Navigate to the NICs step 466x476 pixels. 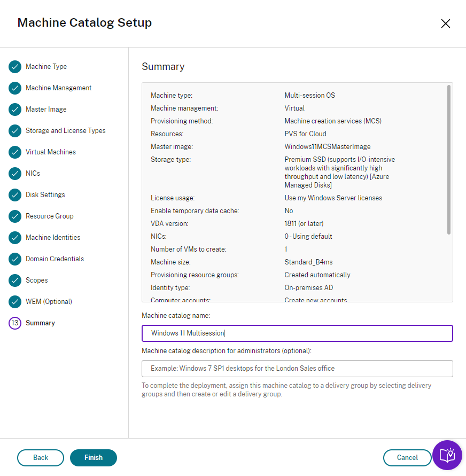coord(33,174)
